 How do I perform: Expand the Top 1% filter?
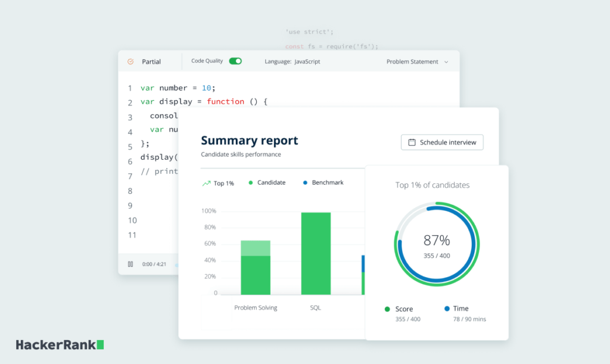(219, 182)
